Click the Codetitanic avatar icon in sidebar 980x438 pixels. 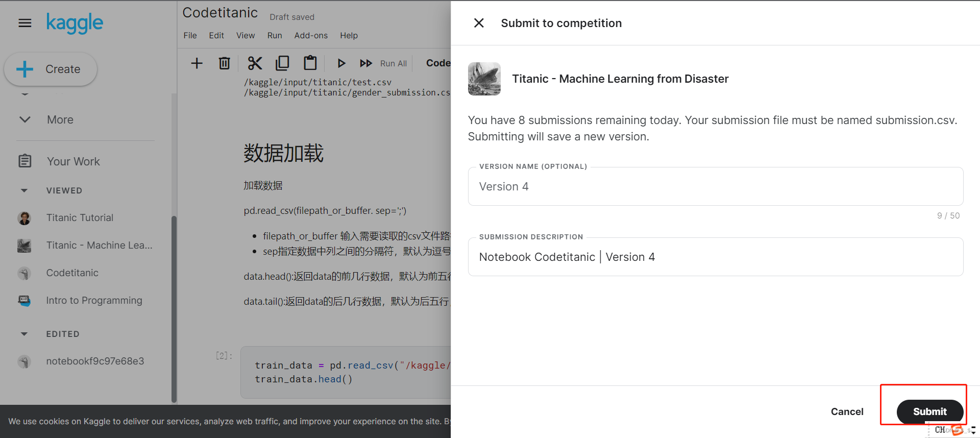[24, 273]
